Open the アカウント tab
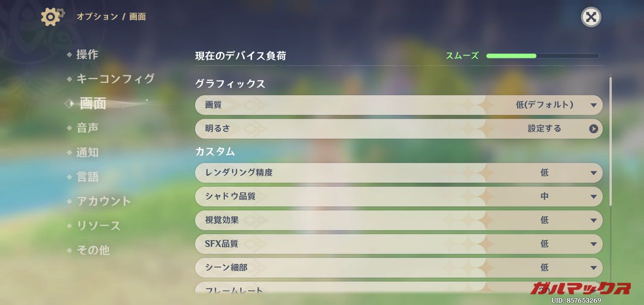 (x=103, y=201)
